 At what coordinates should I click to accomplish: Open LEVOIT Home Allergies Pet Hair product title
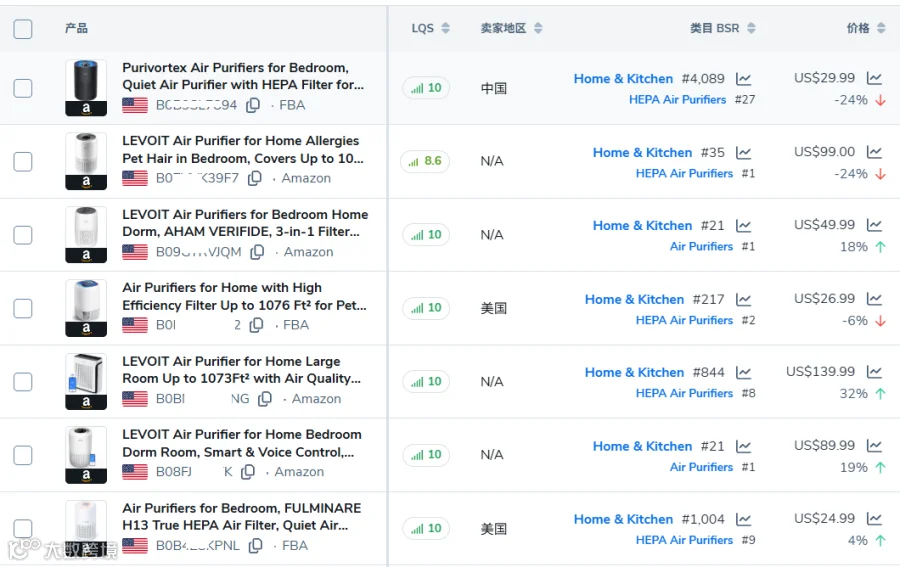pos(243,149)
